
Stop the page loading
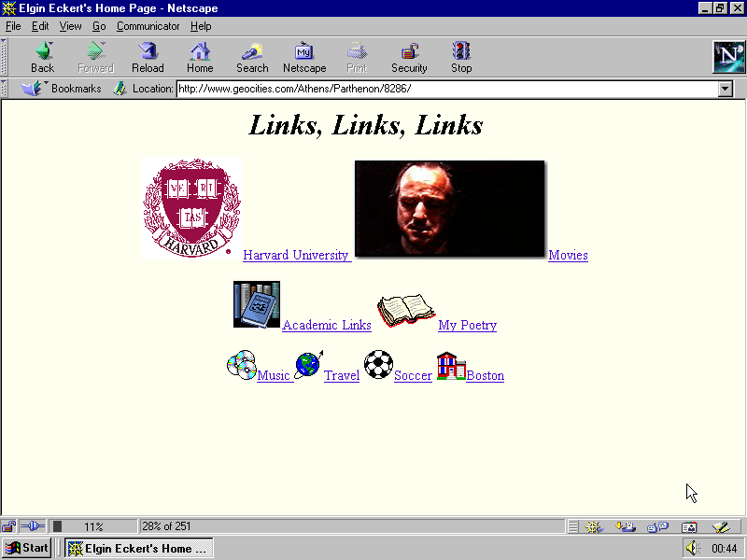[461, 58]
